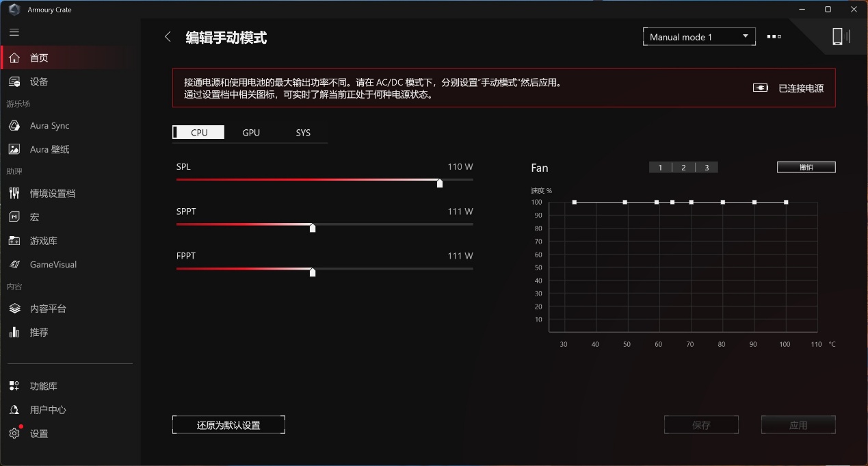The height and width of the screenshot is (466, 868).
Task: Click the Armoury Crate logo icon
Action: [14, 10]
